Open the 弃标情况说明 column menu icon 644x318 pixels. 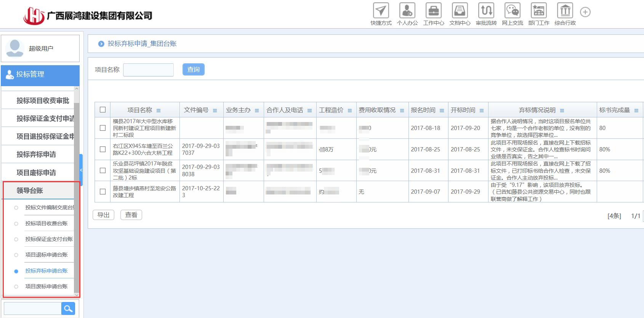pyautogui.click(x=562, y=111)
